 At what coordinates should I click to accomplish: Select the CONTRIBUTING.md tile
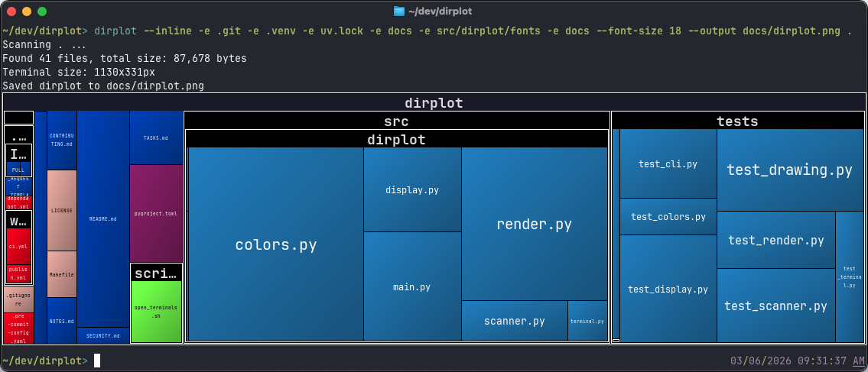pos(62,141)
